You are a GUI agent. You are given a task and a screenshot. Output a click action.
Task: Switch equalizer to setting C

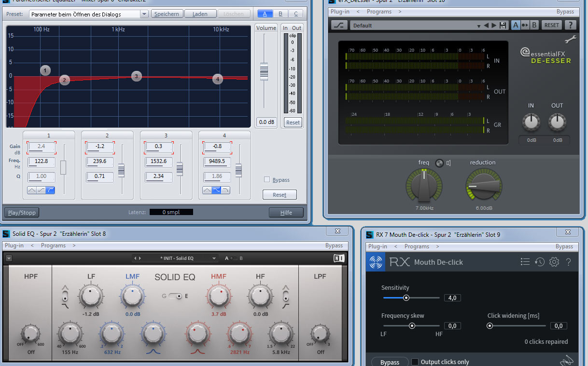click(296, 14)
